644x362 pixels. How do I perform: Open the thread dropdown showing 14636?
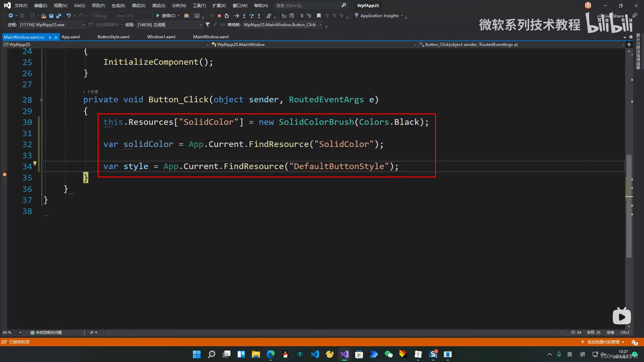coord(170,25)
